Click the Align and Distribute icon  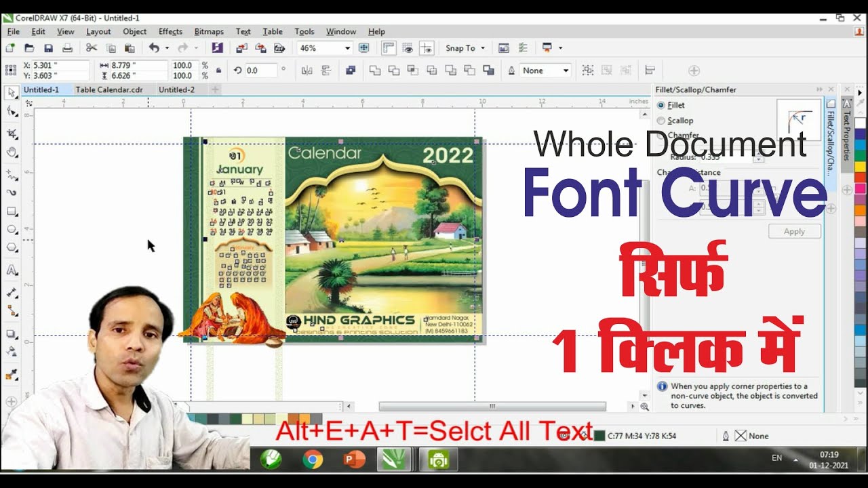[650, 70]
